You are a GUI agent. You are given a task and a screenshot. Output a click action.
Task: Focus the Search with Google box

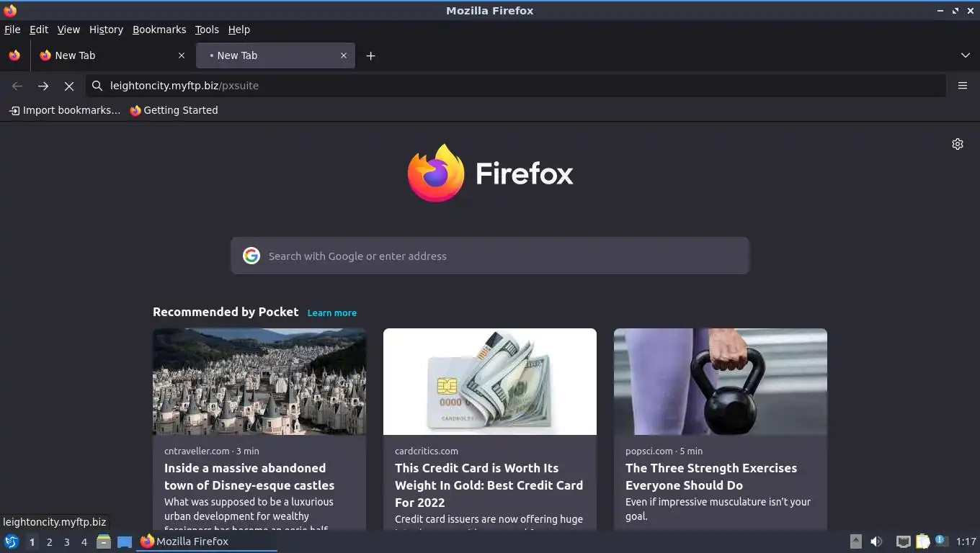[490, 256]
